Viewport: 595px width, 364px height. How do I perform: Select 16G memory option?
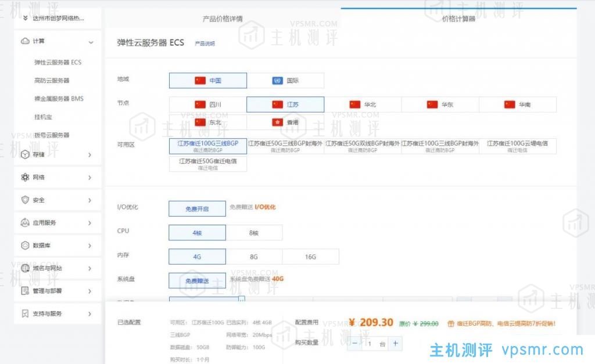pos(310,257)
